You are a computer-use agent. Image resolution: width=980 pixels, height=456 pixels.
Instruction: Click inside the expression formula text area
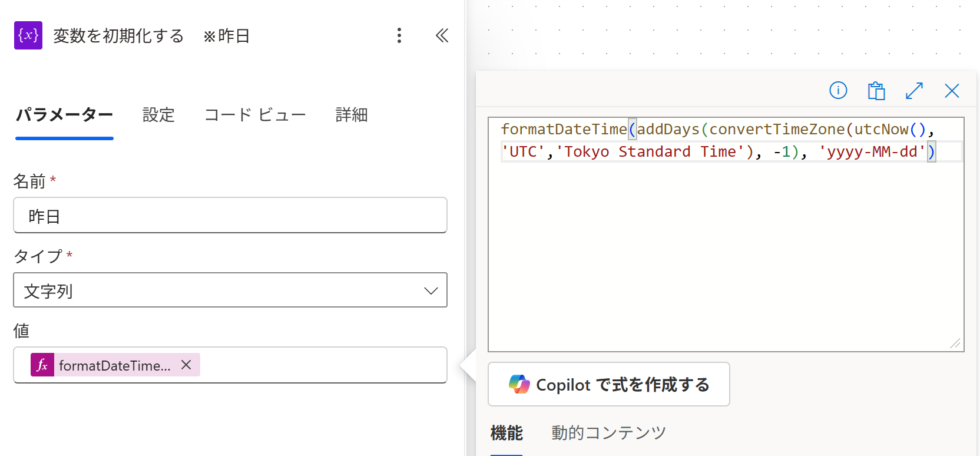[x=726, y=247]
